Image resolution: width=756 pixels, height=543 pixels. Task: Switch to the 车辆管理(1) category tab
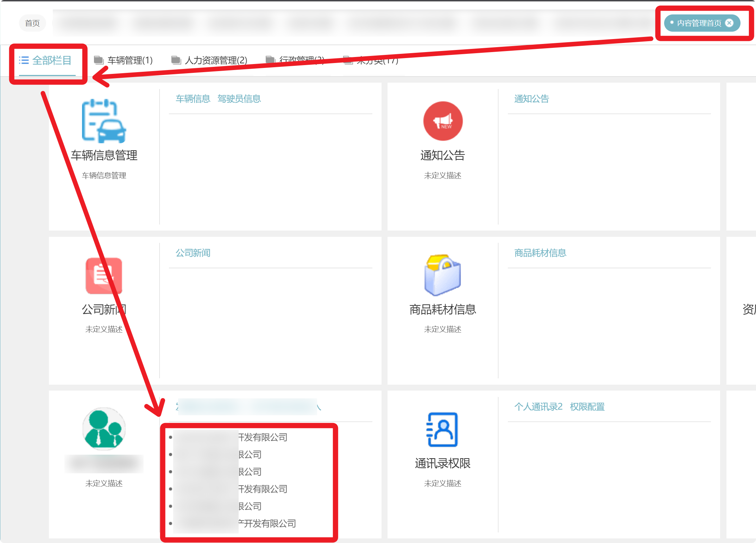point(130,61)
